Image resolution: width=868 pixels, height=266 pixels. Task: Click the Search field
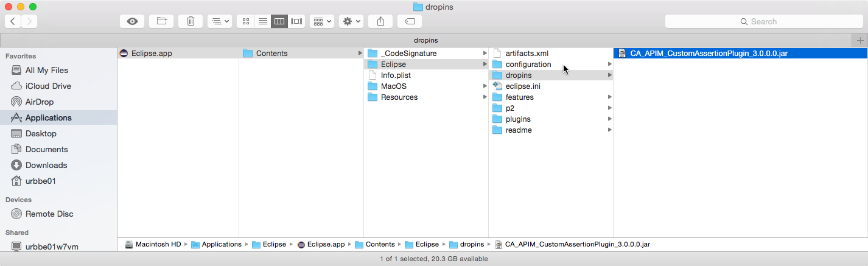763,21
